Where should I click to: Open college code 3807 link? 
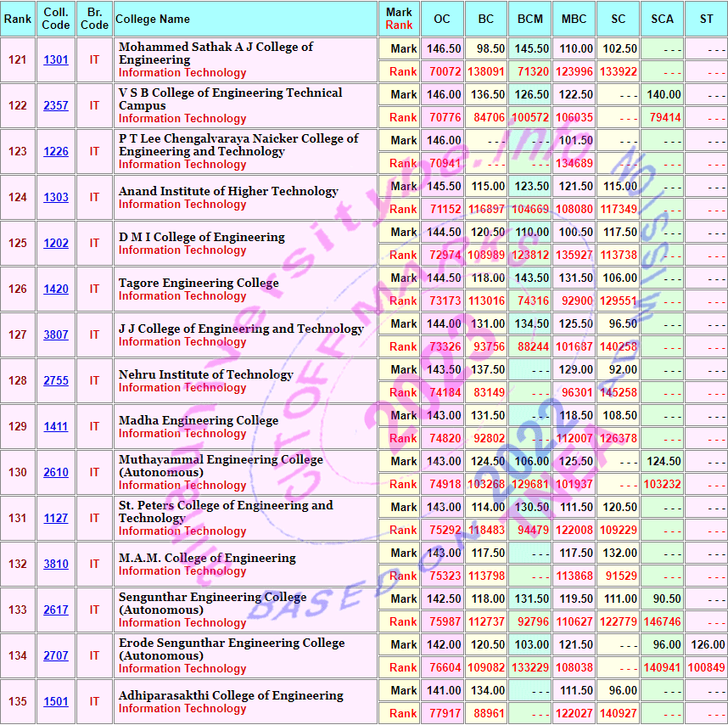(56, 335)
